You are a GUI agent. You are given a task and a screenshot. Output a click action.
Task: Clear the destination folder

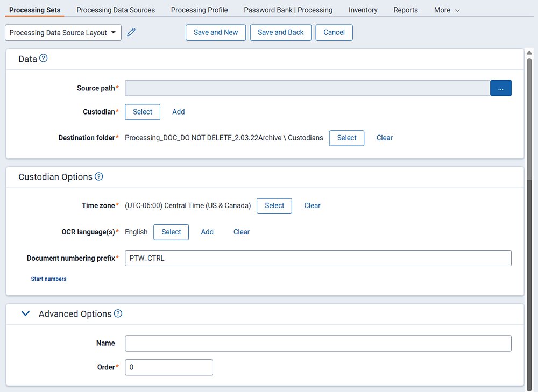click(x=384, y=138)
